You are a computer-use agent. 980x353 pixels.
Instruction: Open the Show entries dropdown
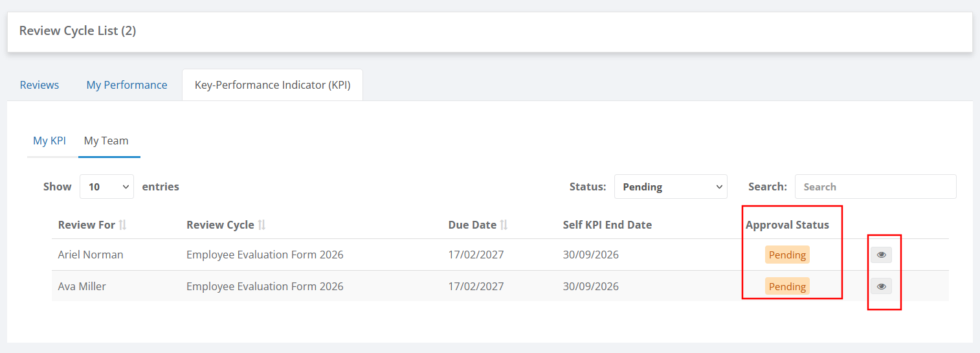click(x=107, y=187)
